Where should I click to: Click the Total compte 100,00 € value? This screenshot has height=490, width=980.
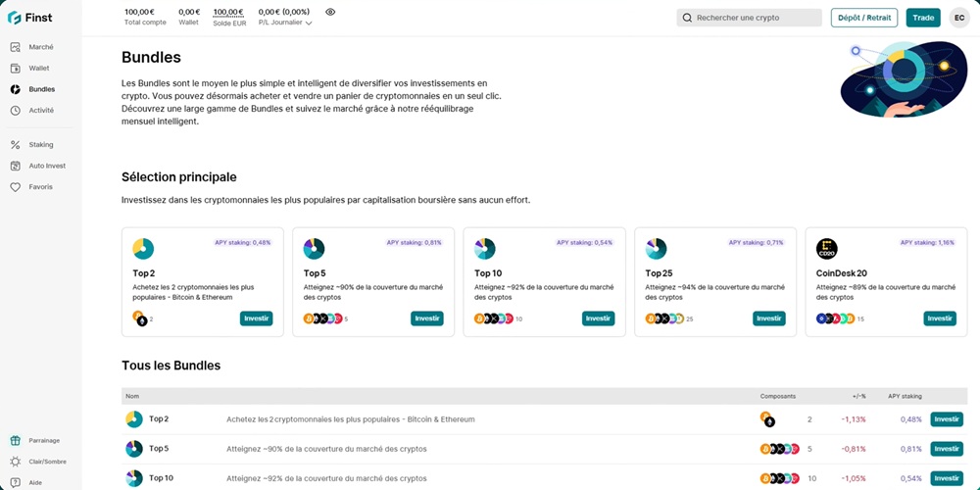point(140,12)
